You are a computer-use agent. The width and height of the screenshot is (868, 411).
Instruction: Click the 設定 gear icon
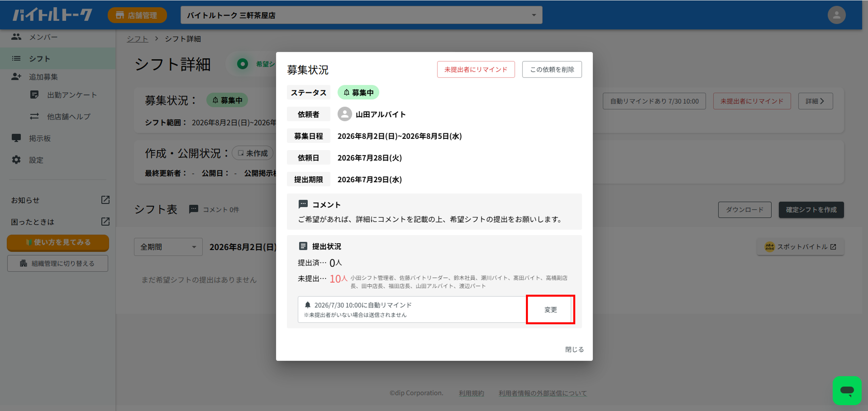tap(16, 160)
